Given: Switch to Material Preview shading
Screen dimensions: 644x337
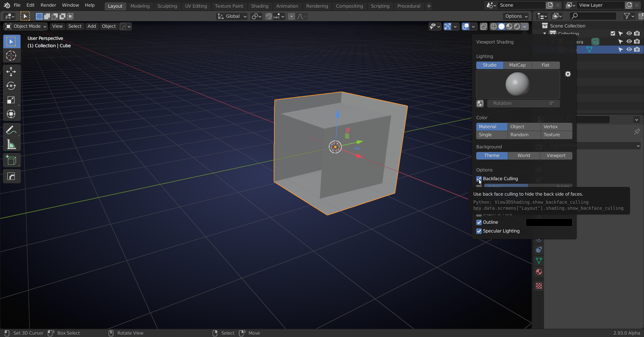Looking at the screenshot, I should 509,26.
